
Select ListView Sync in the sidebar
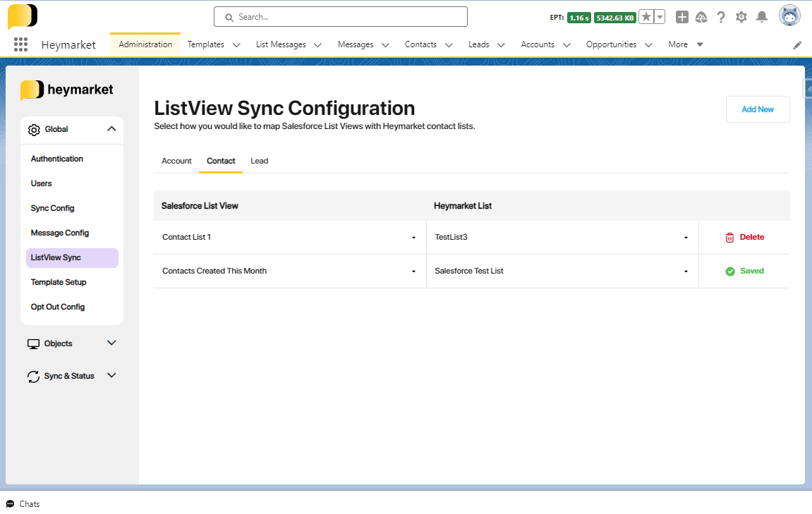(72, 258)
